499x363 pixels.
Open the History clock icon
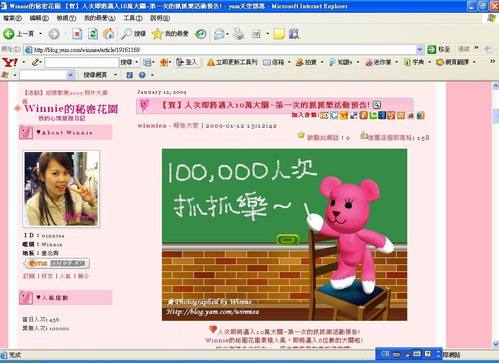[201, 34]
